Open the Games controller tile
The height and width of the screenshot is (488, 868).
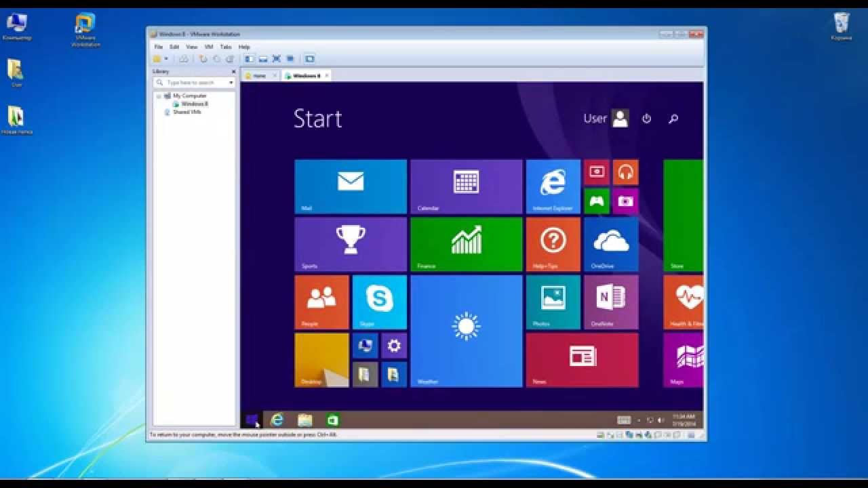[597, 201]
